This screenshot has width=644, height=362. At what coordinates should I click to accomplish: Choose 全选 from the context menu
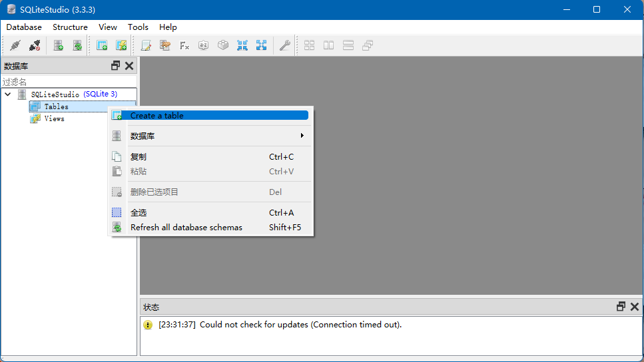pyautogui.click(x=210, y=212)
